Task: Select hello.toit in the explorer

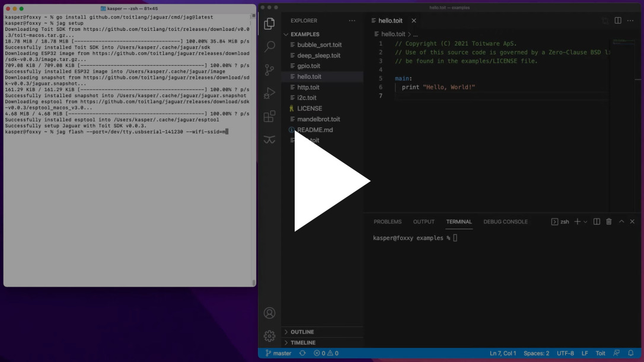Action: [323, 76]
